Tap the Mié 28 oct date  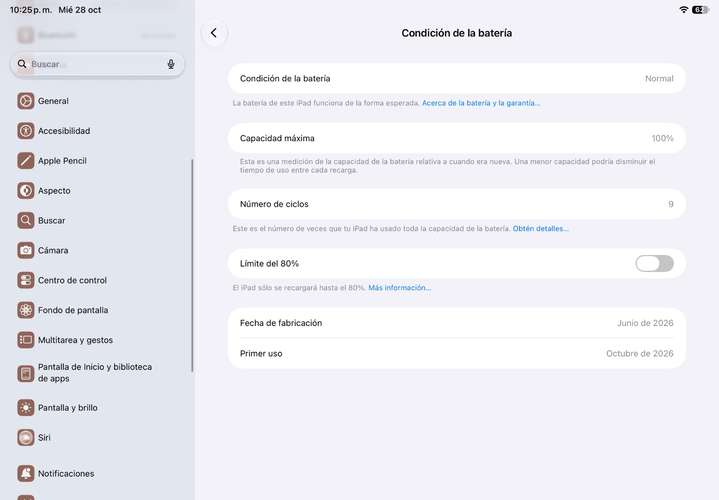[80, 10]
